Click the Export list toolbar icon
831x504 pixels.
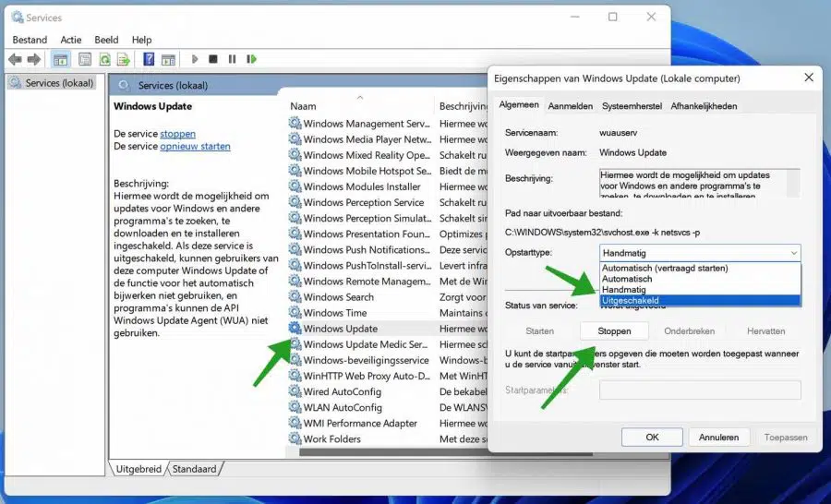(124, 59)
